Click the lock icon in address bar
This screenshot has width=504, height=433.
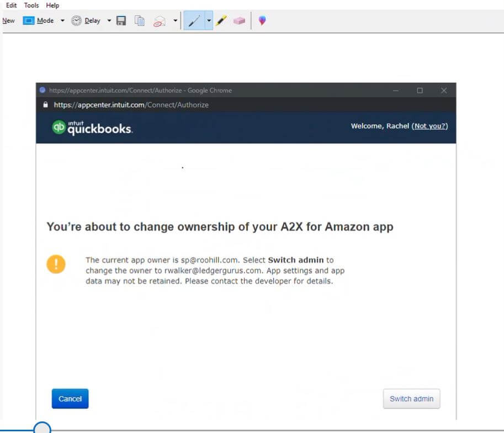tap(46, 104)
